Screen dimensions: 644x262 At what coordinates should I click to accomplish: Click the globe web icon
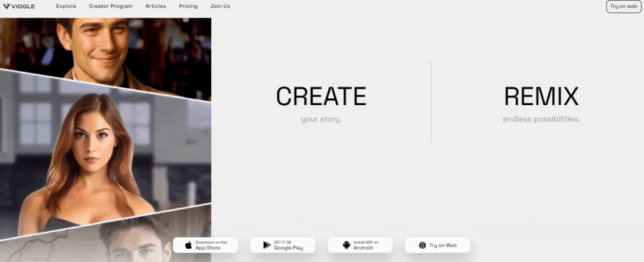422,245
